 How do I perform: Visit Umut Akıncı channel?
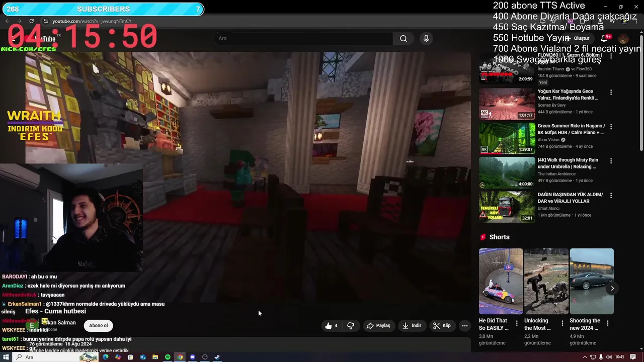tap(548, 208)
